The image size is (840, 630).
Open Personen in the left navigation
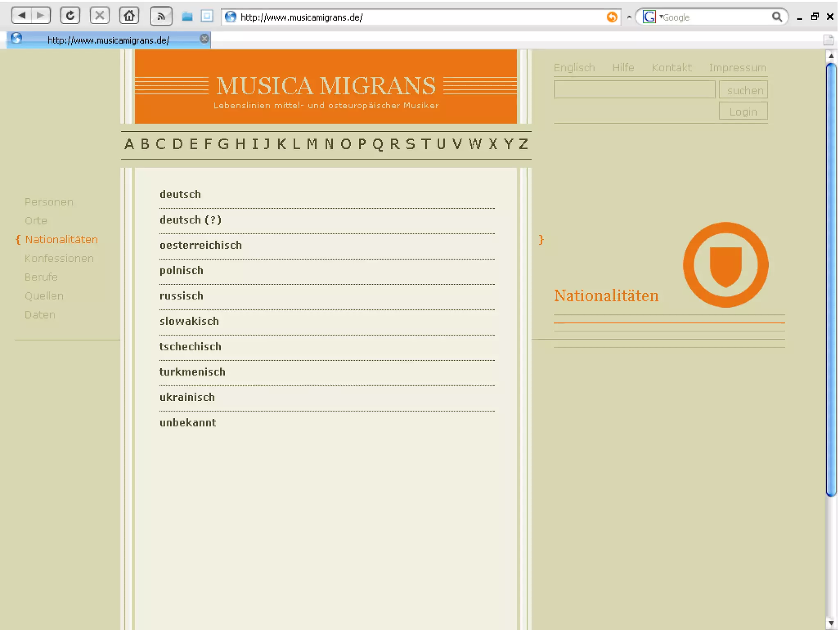[x=49, y=202]
